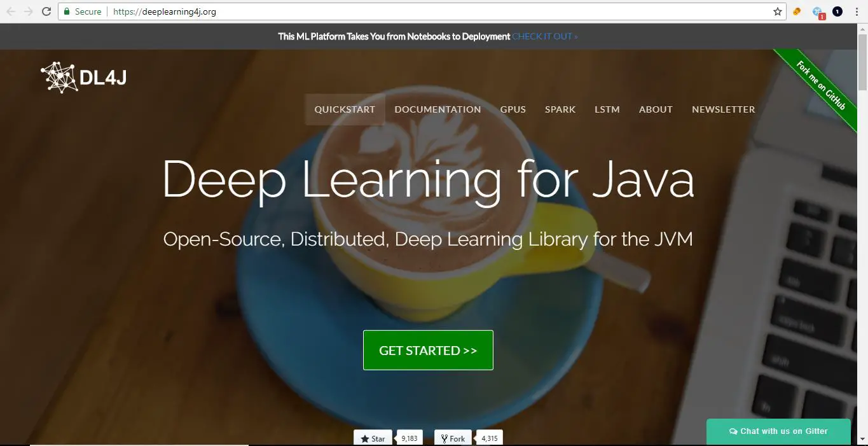Click the GET STARTED >> button
The height and width of the screenshot is (446, 868).
point(428,350)
